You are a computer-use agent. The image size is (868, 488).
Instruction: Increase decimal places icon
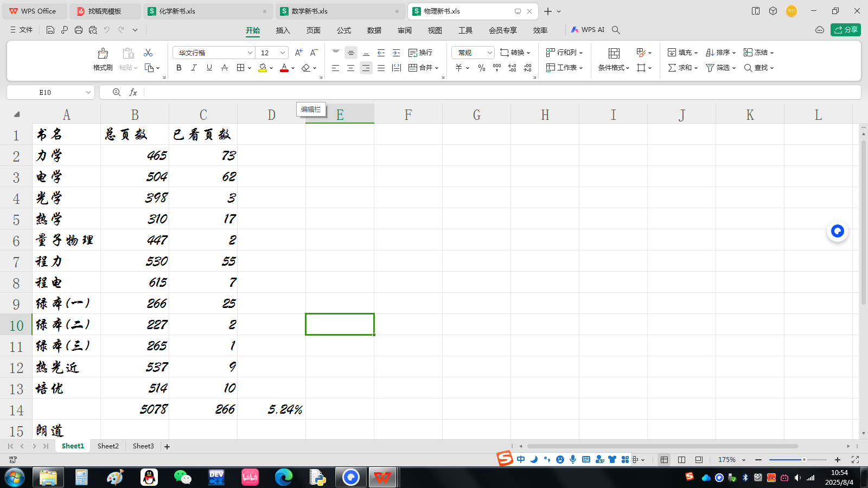pos(513,68)
